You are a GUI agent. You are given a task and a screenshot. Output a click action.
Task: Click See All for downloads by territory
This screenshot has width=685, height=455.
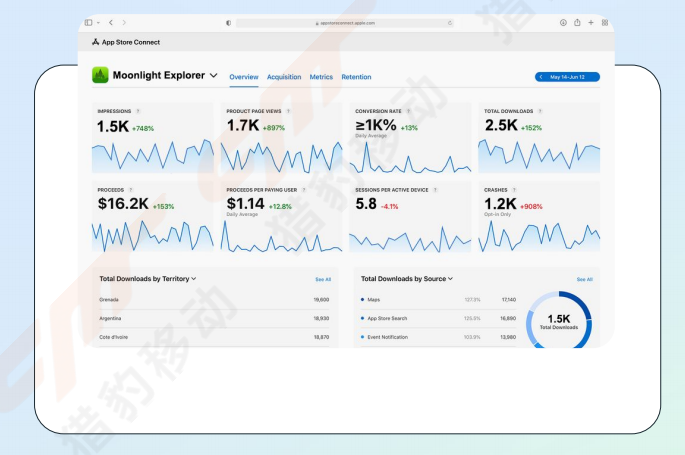[323, 279]
